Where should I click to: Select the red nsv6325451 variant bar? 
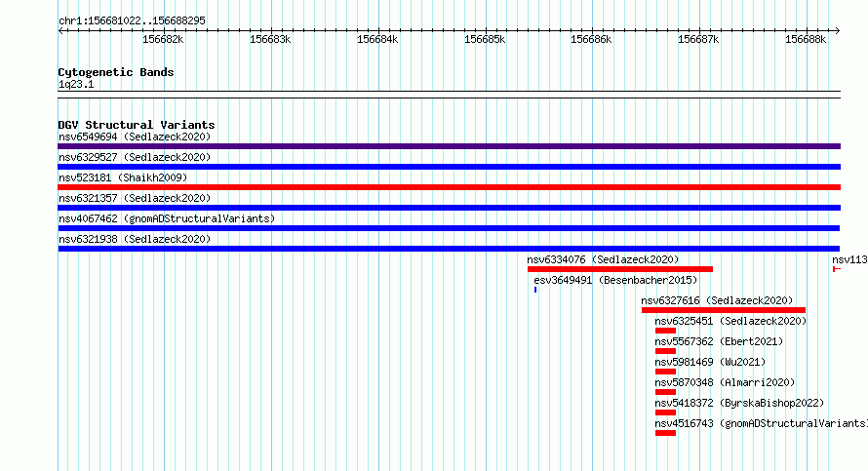[665, 331]
